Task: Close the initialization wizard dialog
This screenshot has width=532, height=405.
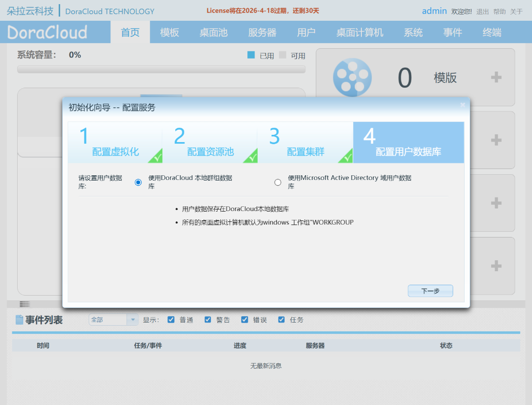Action: point(463,105)
